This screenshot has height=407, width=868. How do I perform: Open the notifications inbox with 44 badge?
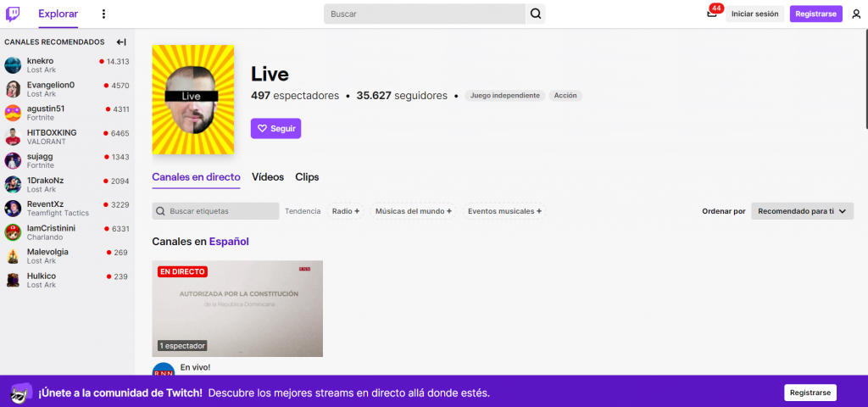pyautogui.click(x=712, y=14)
